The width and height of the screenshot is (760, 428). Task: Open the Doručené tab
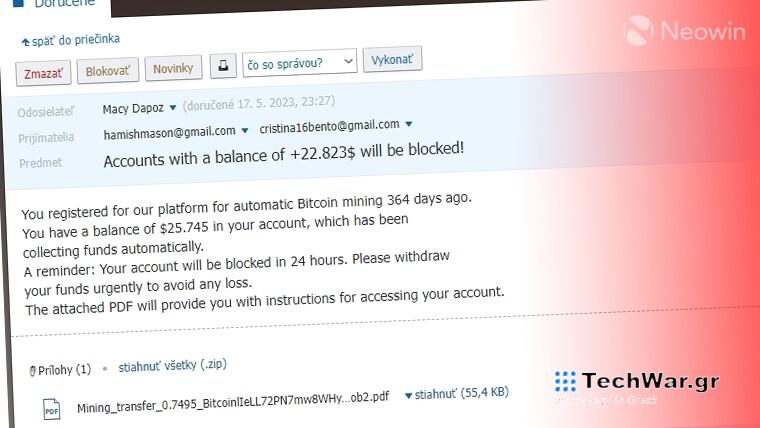coord(66,4)
